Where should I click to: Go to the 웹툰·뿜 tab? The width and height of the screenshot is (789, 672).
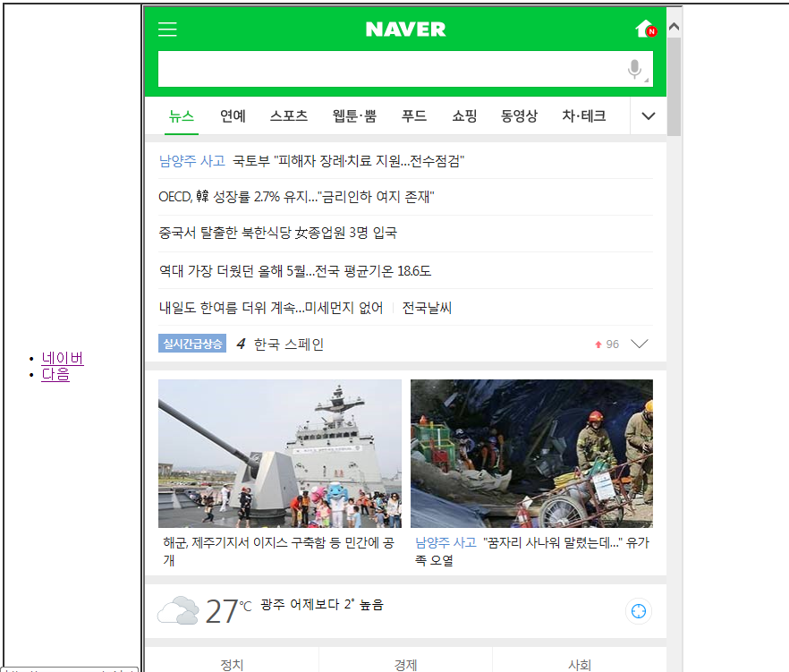pyautogui.click(x=355, y=116)
